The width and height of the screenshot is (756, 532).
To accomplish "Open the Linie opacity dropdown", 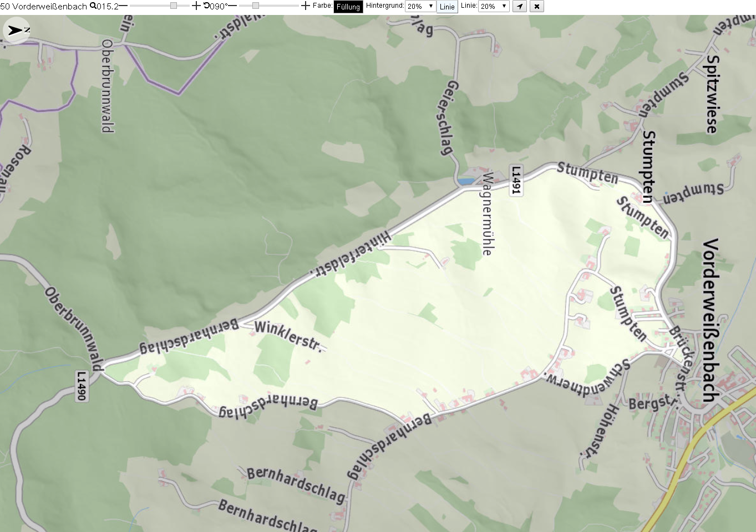I will pyautogui.click(x=493, y=6).
